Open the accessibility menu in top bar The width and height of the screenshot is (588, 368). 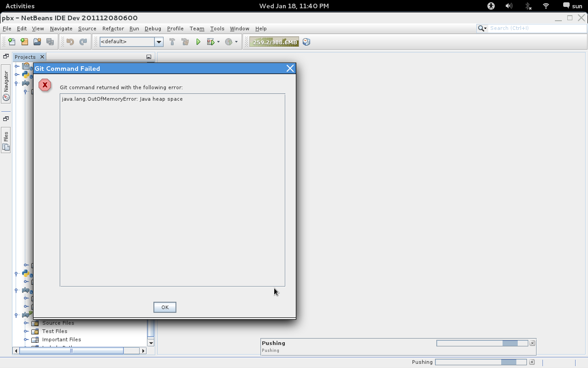click(491, 6)
